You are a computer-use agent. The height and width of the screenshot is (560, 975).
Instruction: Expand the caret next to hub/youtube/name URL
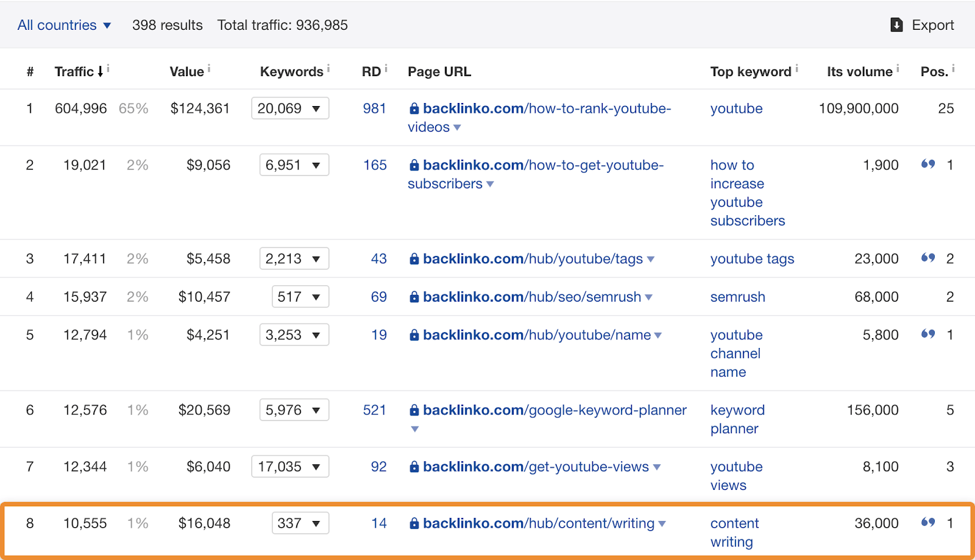659,335
